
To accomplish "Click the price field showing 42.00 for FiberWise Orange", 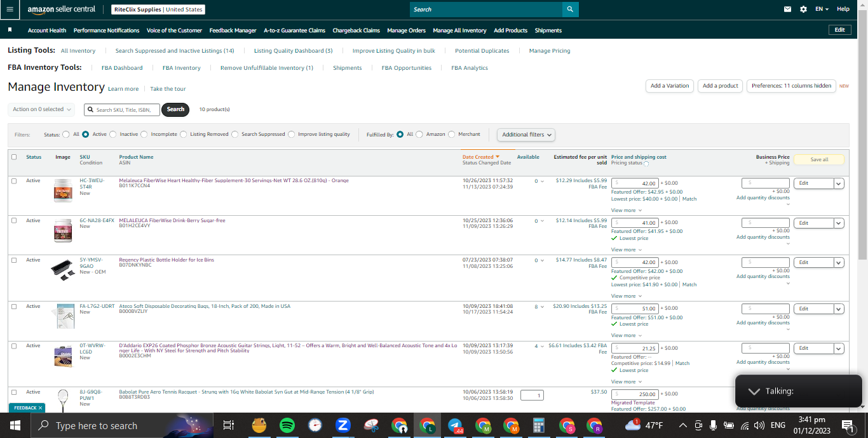I will coord(635,183).
